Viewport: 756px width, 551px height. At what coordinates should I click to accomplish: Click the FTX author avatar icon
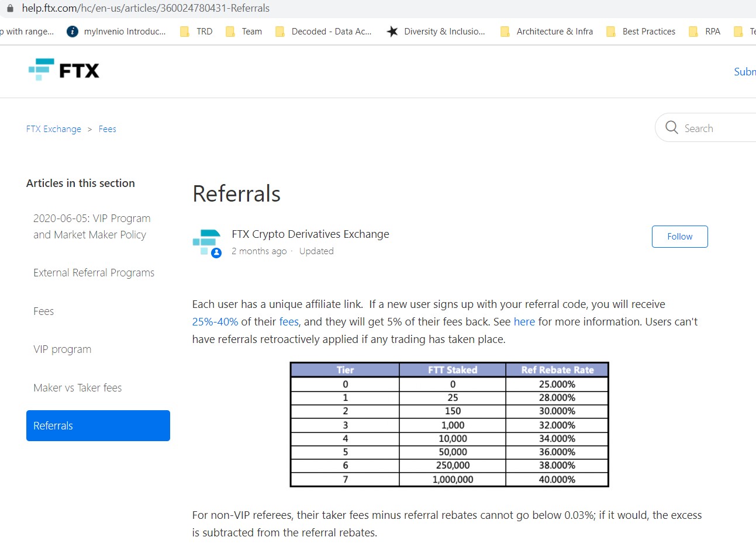(207, 243)
